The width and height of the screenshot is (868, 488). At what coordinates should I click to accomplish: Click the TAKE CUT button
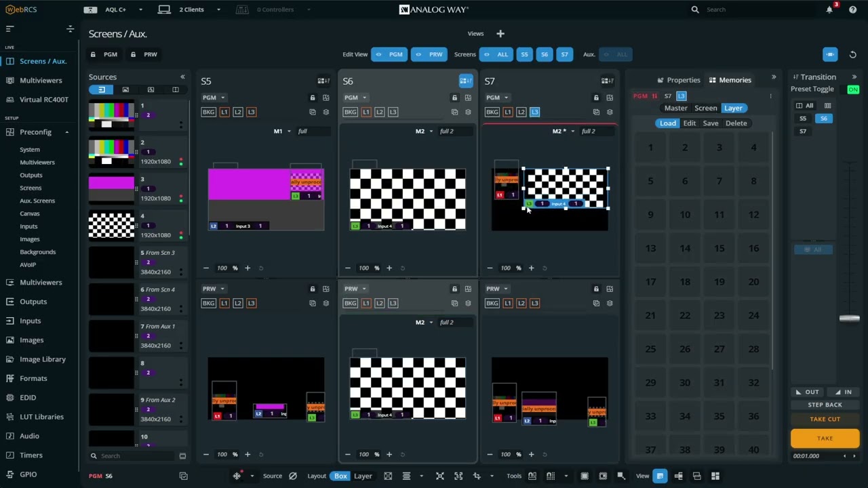click(x=825, y=419)
